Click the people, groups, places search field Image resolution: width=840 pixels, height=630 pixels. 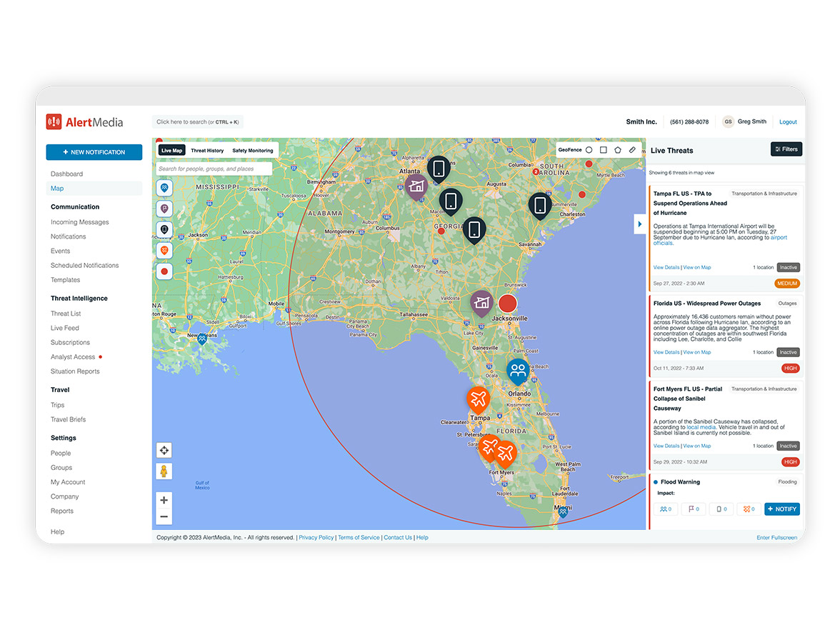pos(214,169)
